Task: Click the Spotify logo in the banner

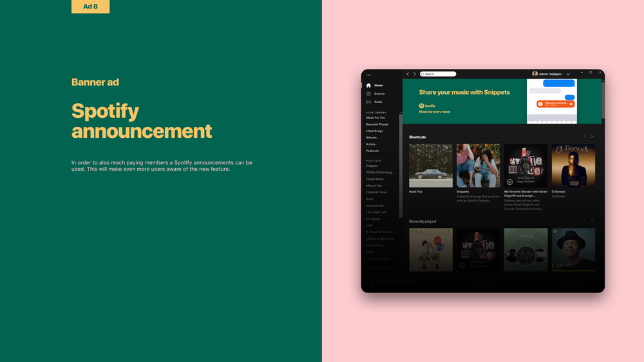Action: (x=427, y=106)
